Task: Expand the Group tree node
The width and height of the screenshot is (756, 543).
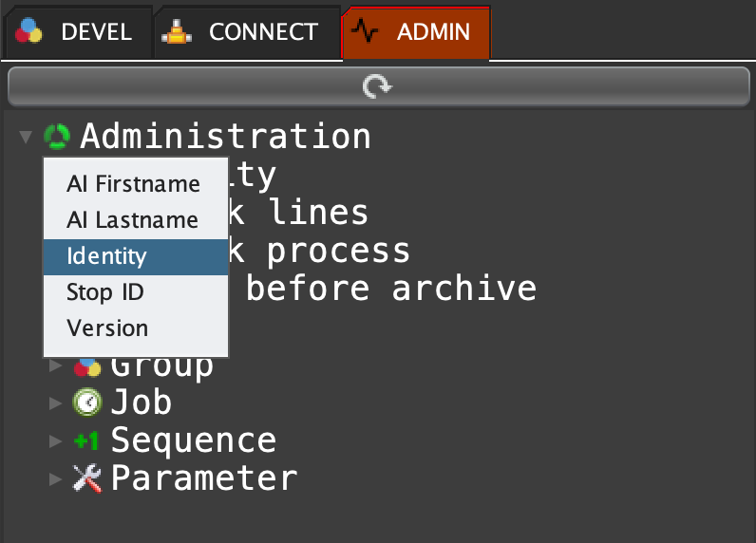Action: click(x=56, y=365)
